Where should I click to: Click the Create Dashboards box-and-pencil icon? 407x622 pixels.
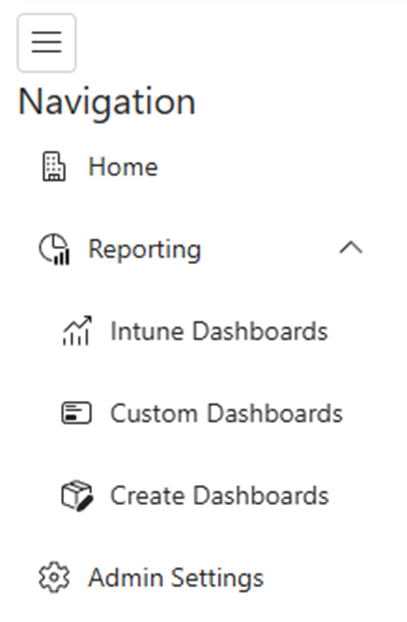click(x=77, y=496)
